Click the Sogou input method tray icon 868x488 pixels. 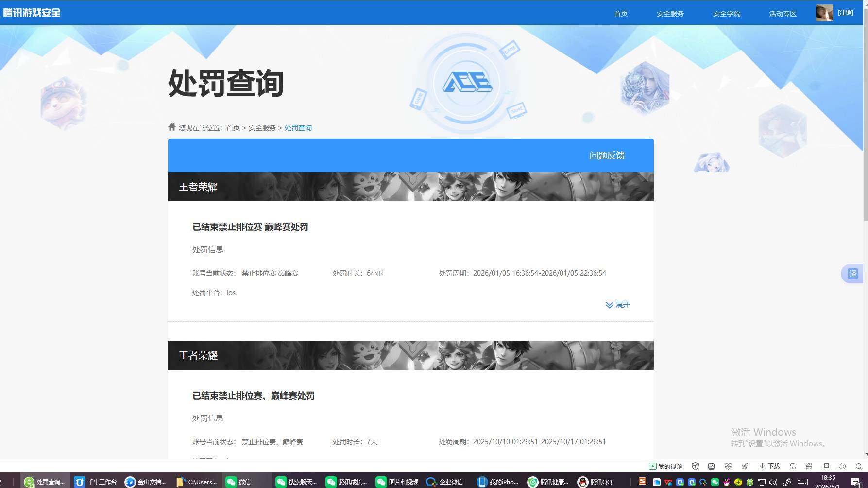(642, 481)
